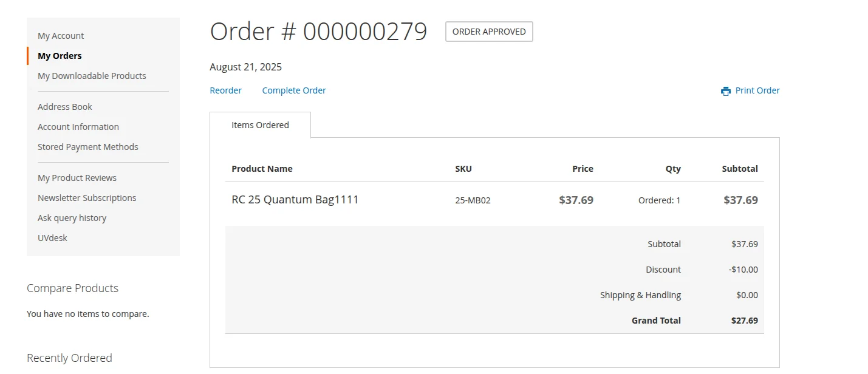The height and width of the screenshot is (374, 868).
Task: Click the printer icon beside Print Order
Action: tap(725, 91)
